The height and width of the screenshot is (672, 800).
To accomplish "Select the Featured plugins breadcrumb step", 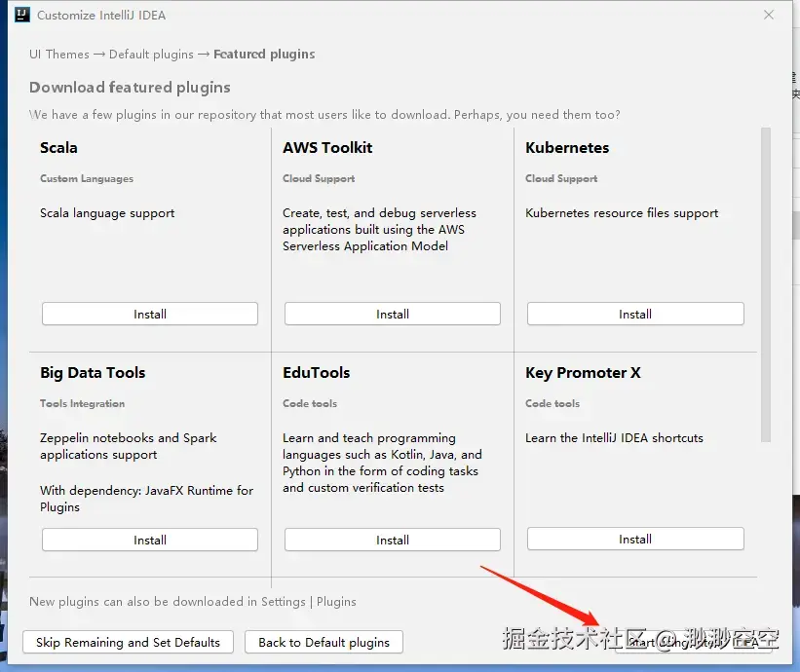I will pos(264,54).
